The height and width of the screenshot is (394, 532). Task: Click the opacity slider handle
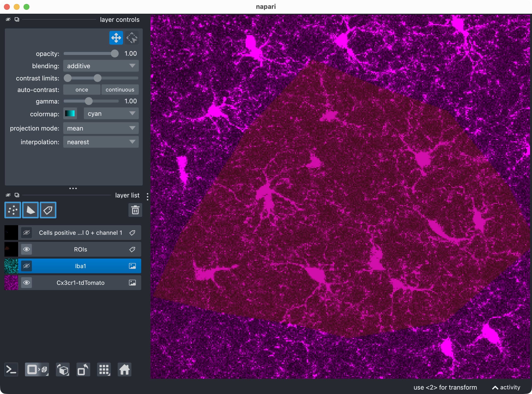tap(114, 54)
